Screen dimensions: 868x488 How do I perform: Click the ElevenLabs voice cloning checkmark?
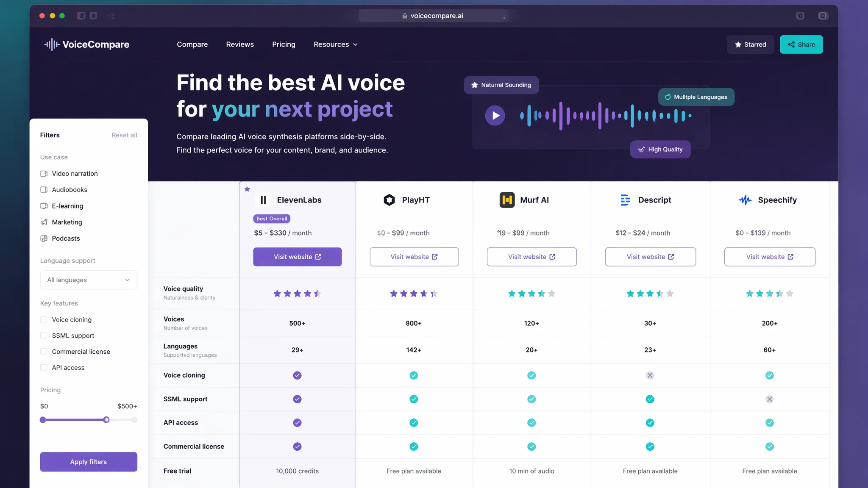click(x=298, y=375)
